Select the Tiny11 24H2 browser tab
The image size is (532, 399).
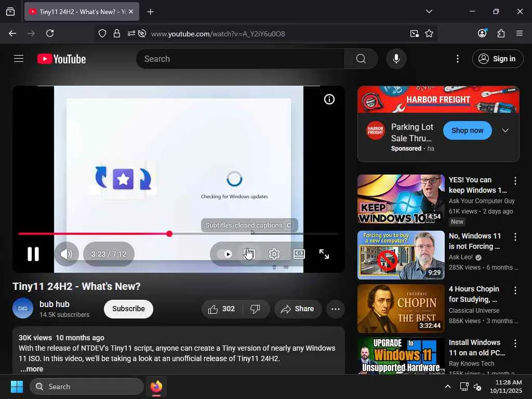coord(82,11)
